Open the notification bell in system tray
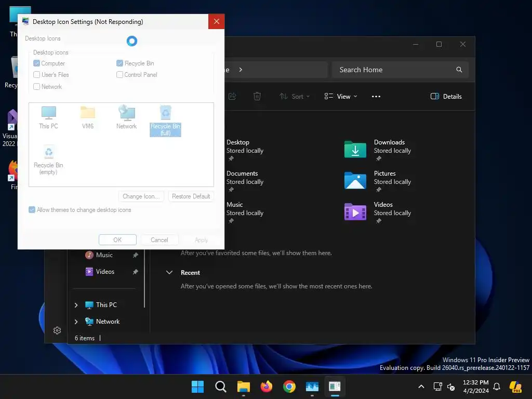The height and width of the screenshot is (399, 532). pyautogui.click(x=497, y=387)
